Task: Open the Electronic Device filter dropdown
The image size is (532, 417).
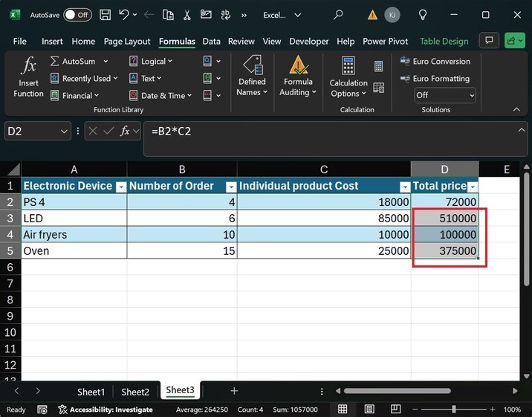Action: (x=120, y=187)
